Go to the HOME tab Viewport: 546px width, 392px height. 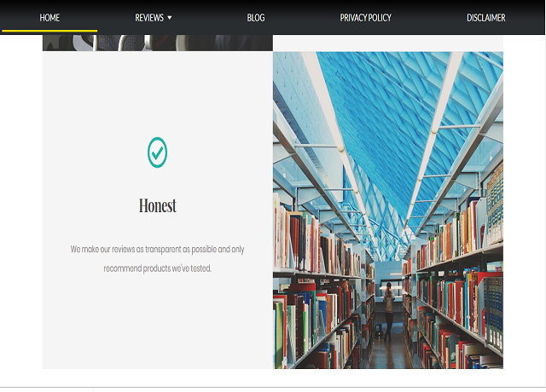49,18
